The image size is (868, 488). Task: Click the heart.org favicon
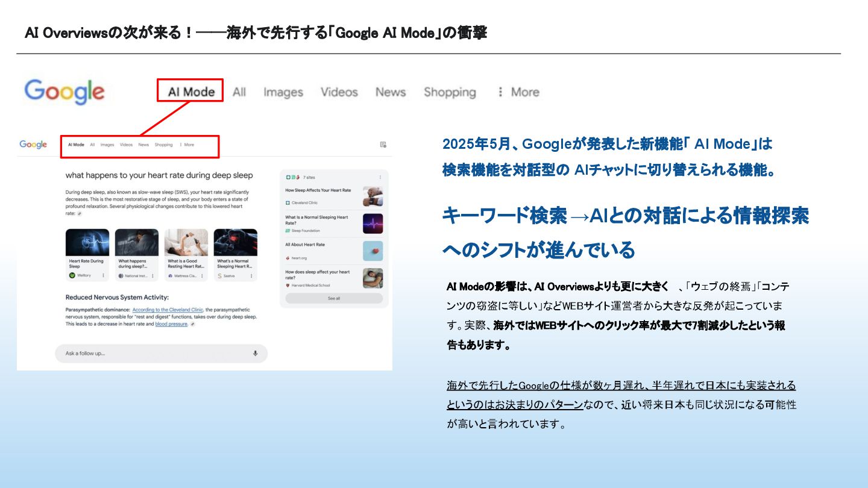(x=288, y=258)
